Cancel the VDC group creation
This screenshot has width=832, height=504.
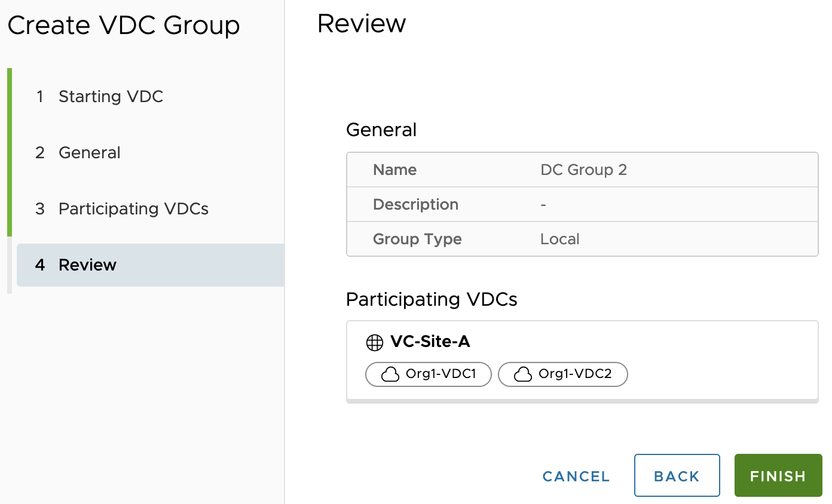576,476
